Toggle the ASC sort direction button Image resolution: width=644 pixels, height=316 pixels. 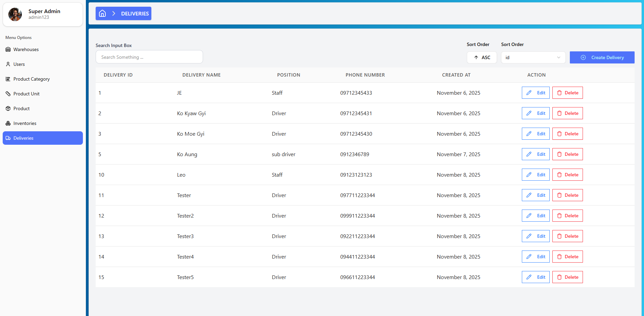[x=482, y=57]
